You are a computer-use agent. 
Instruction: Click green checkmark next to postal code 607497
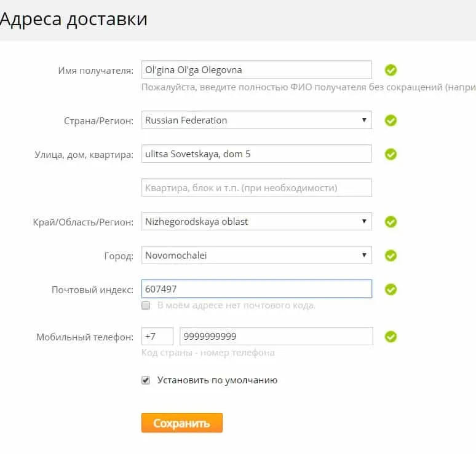click(x=391, y=289)
